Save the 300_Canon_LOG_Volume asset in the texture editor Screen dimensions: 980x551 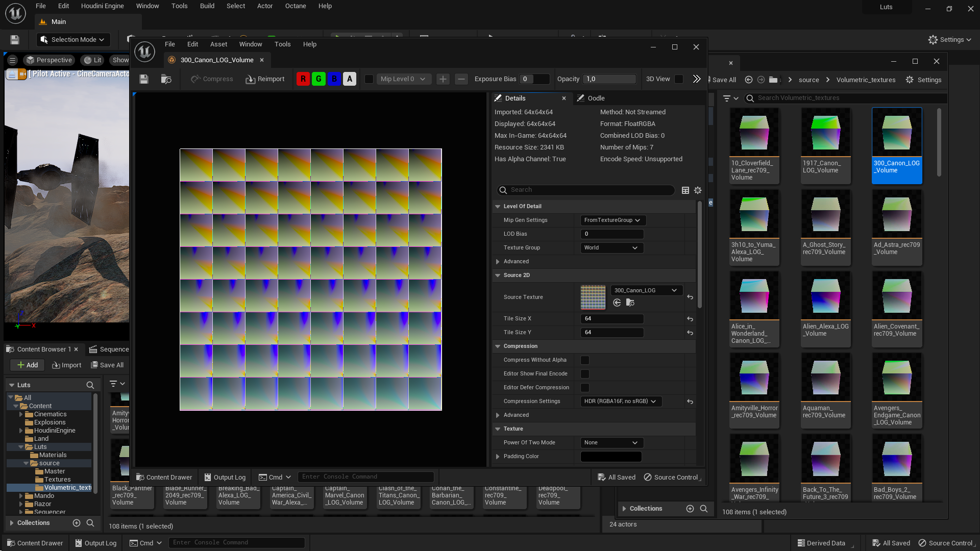(x=143, y=79)
